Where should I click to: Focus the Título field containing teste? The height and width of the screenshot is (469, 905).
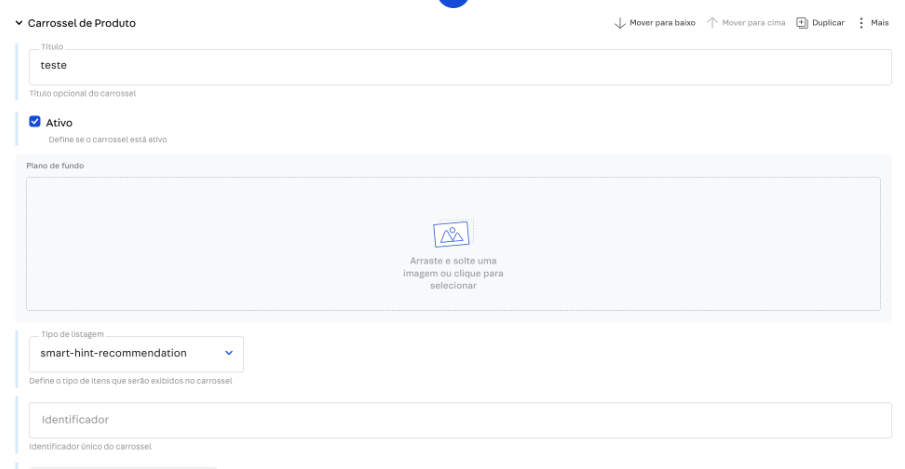460,67
